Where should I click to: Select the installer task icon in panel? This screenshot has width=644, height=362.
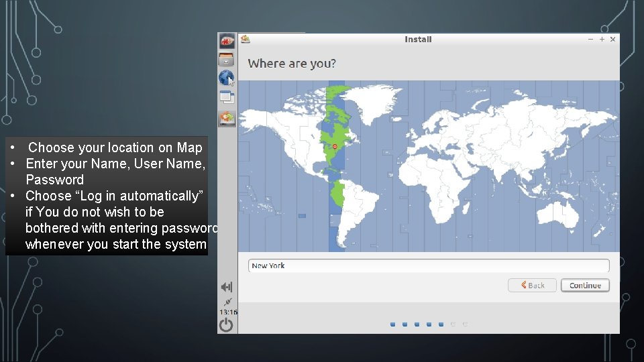(x=227, y=119)
